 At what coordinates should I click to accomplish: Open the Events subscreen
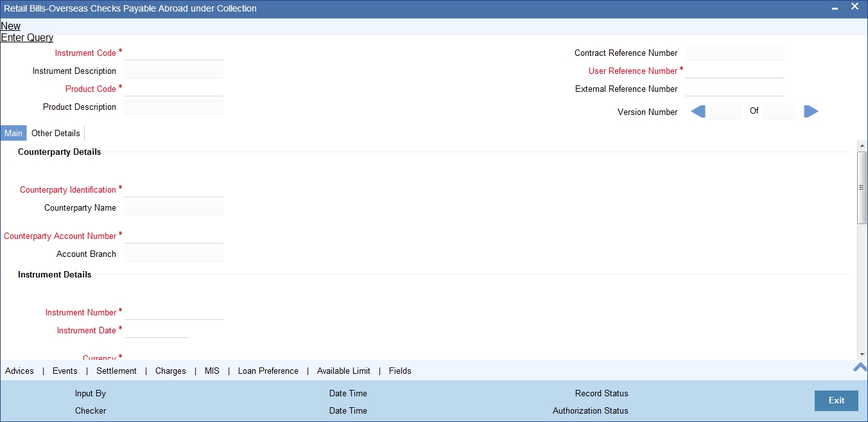[65, 371]
